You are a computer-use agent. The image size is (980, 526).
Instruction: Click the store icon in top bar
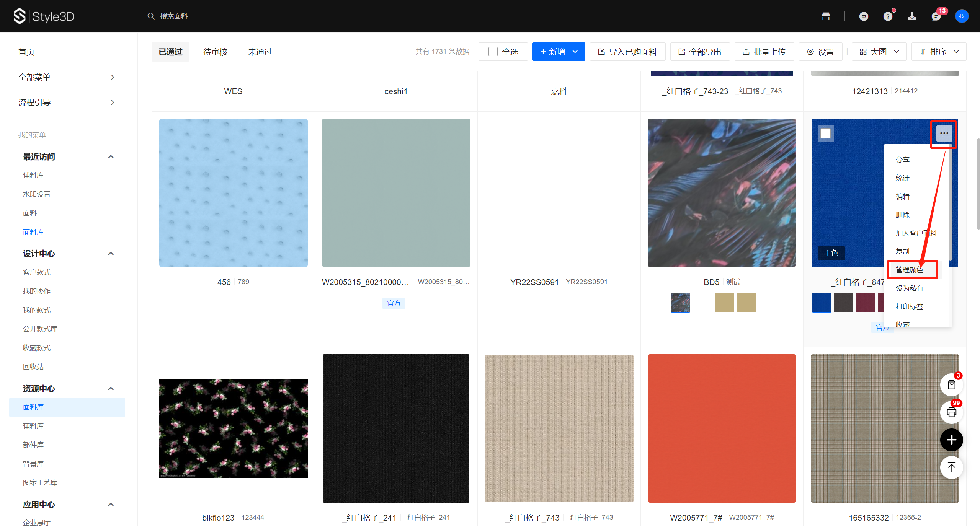(x=826, y=16)
